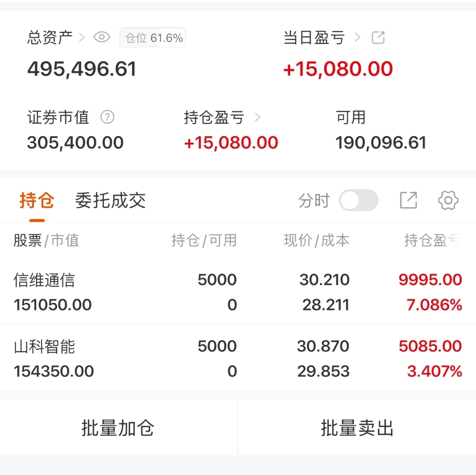Viewport: 476px width, 475px height.
Task: Tap the 批量卖出 button
Action: click(357, 428)
